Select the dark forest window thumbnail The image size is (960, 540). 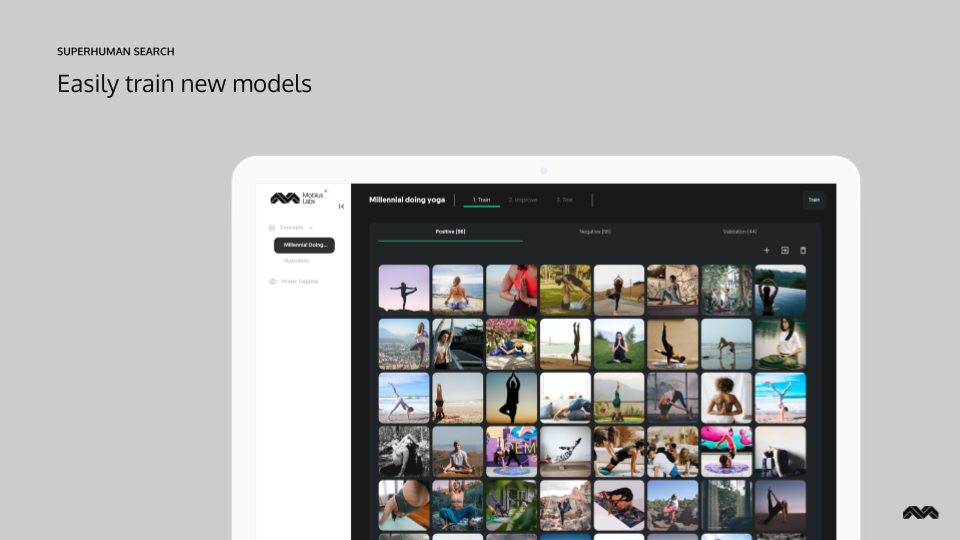pyautogui.click(x=726, y=506)
